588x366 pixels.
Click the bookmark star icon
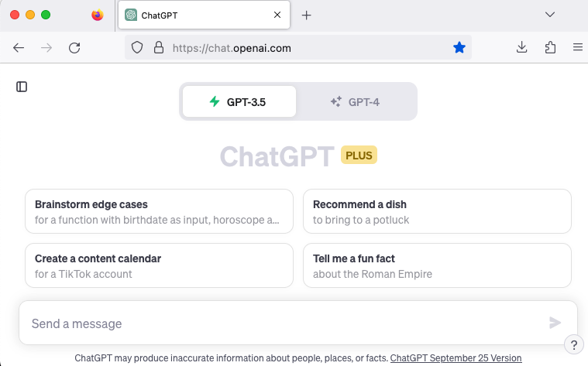click(x=459, y=48)
